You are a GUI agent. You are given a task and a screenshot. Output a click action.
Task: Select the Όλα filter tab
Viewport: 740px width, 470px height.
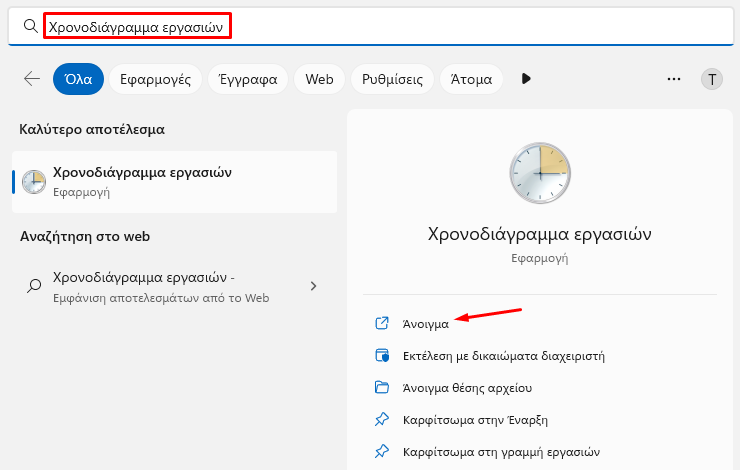click(78, 79)
